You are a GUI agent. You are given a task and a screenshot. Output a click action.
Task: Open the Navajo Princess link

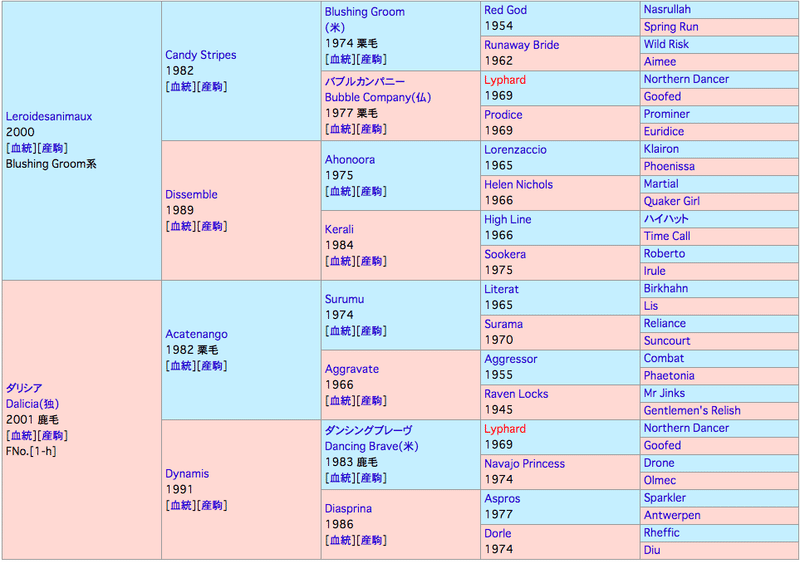tap(524, 463)
